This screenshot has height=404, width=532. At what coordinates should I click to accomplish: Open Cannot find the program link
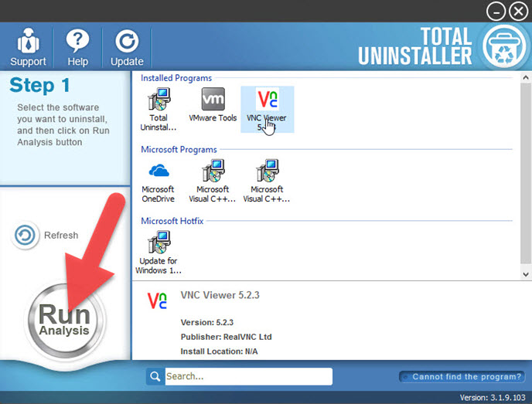[x=462, y=376]
